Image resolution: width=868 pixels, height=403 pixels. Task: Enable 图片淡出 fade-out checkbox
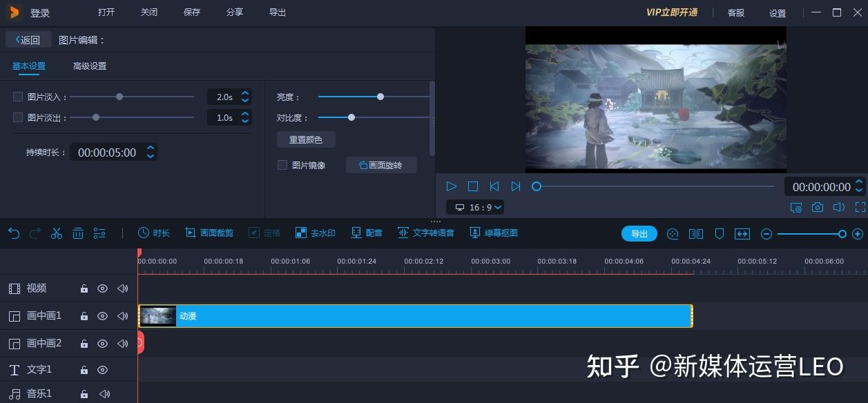[x=18, y=117]
